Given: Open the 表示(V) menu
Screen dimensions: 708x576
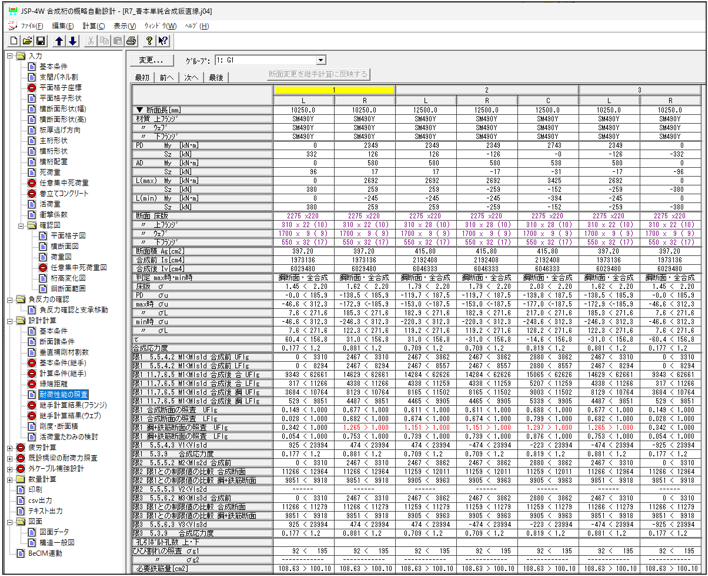Looking at the screenshot, I should [x=124, y=24].
